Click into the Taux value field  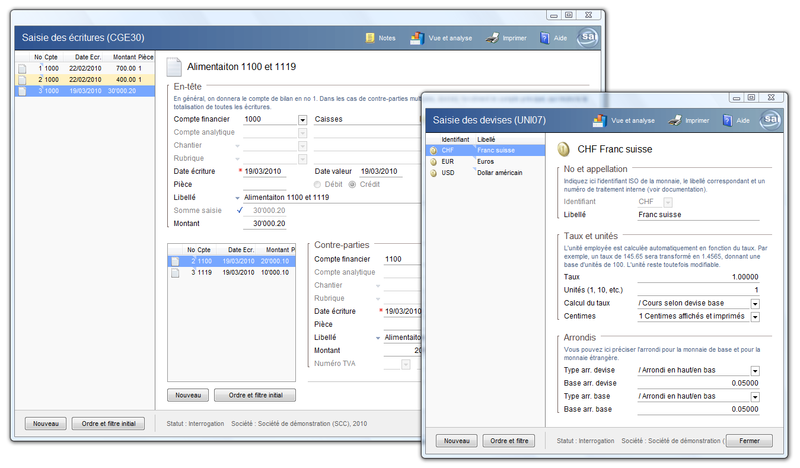[x=698, y=277]
